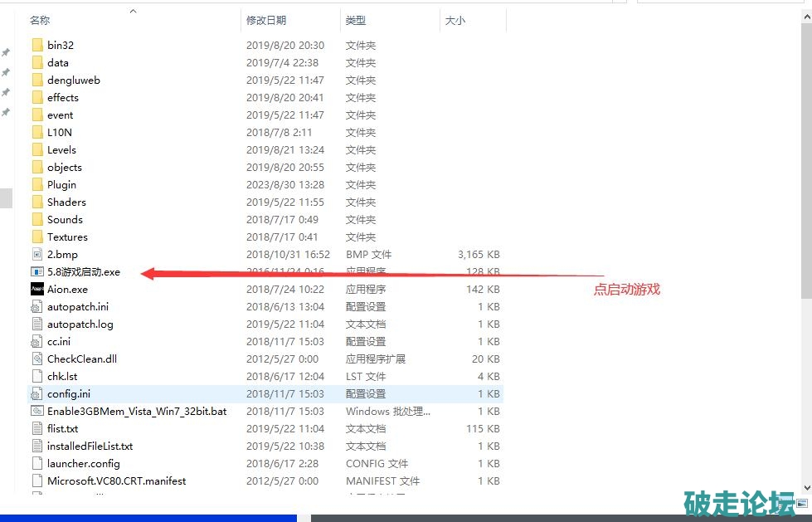Click the Textures folder icon
This screenshot has width=812, height=522.
coord(37,237)
